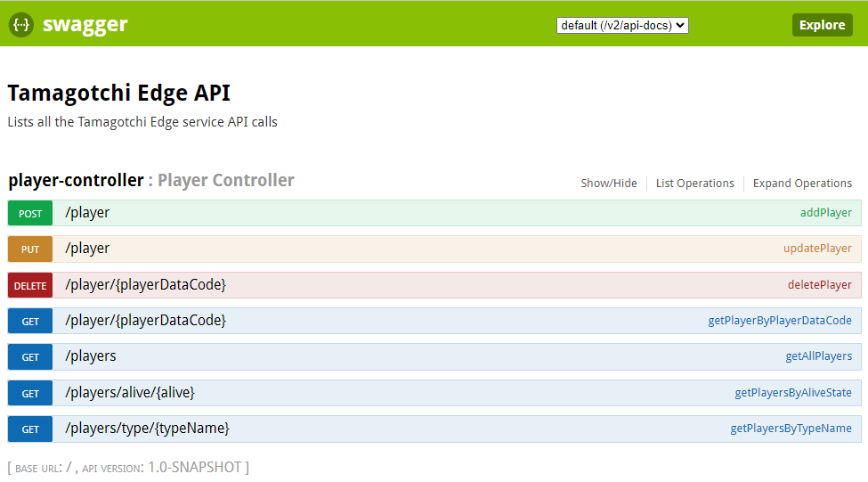Click the Swagger logo icon
This screenshot has width=868, height=482.
click(21, 25)
